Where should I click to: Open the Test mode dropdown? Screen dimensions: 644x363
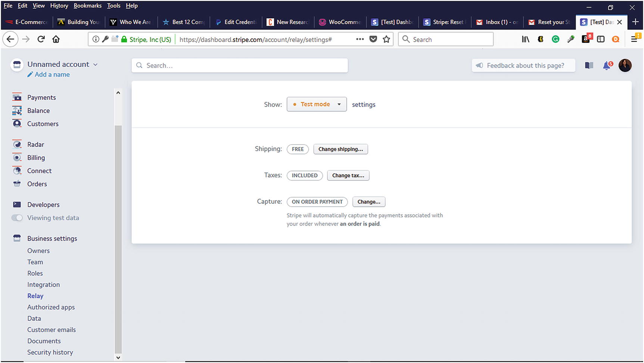click(x=317, y=104)
